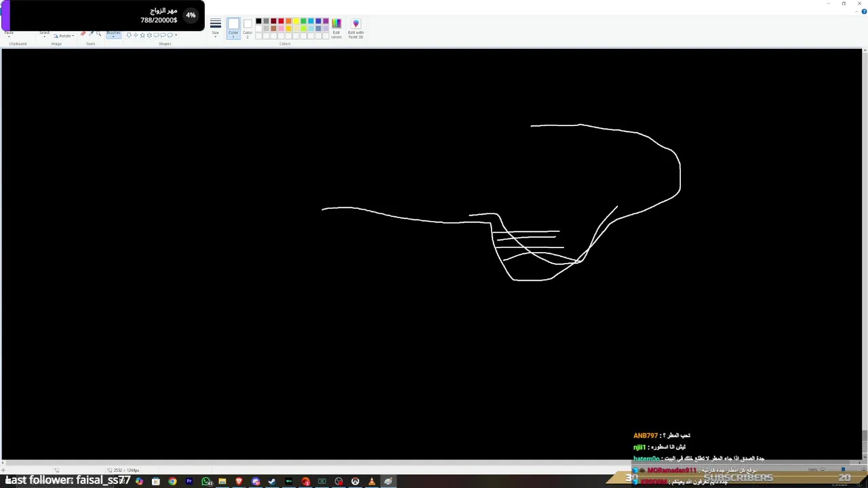Open Steam from the taskbar
868x488 pixels.
[272, 481]
